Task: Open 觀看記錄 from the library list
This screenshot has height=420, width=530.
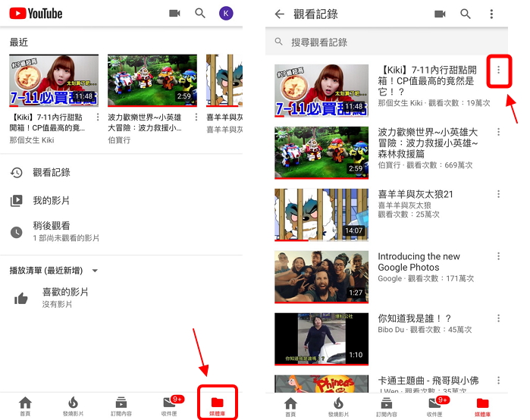Action: point(121,172)
